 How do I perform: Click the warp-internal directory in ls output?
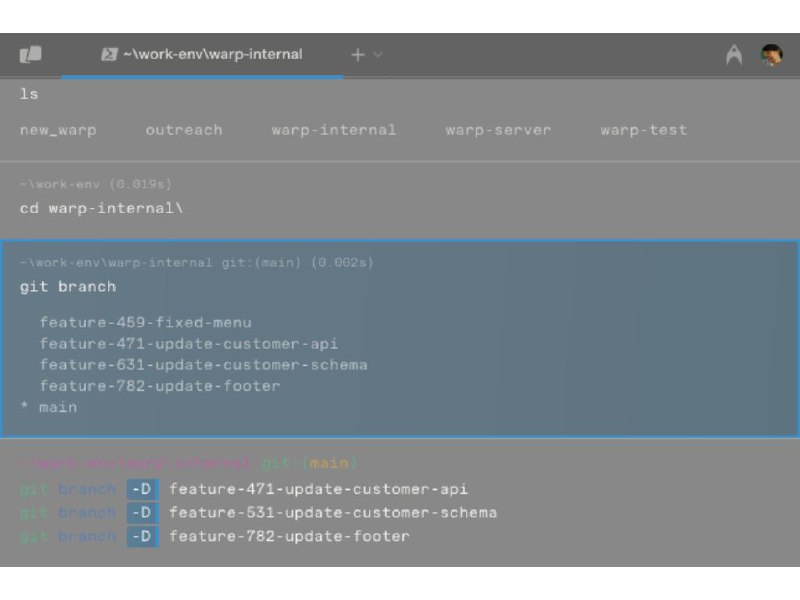(x=334, y=130)
